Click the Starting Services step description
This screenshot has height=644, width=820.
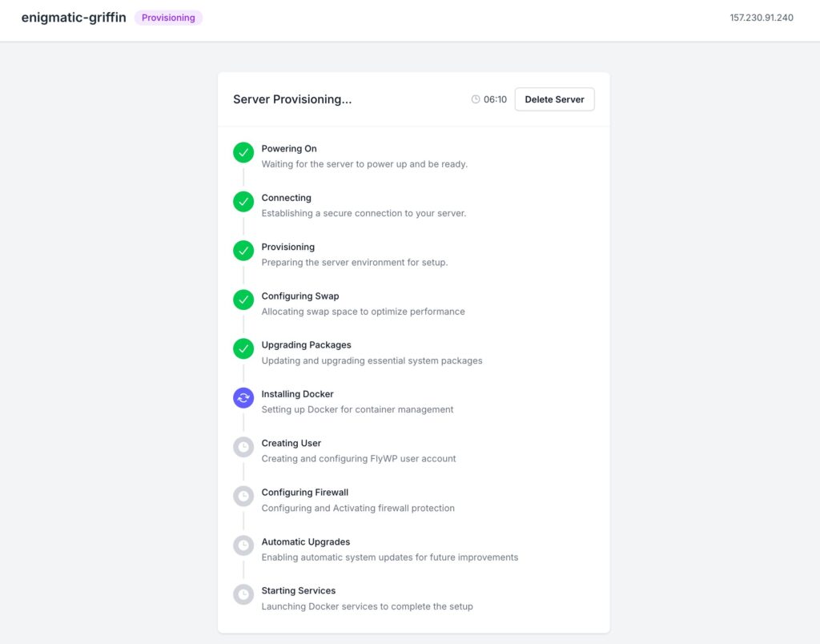tap(367, 606)
